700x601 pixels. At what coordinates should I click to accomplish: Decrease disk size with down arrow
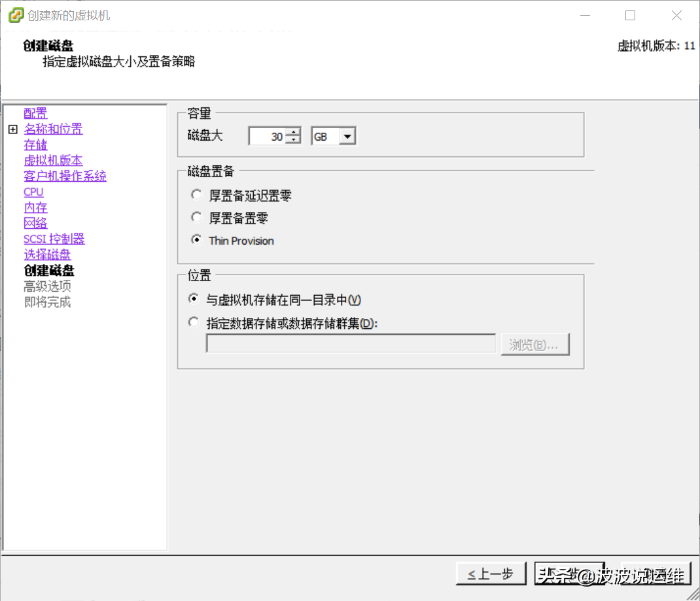(x=293, y=141)
